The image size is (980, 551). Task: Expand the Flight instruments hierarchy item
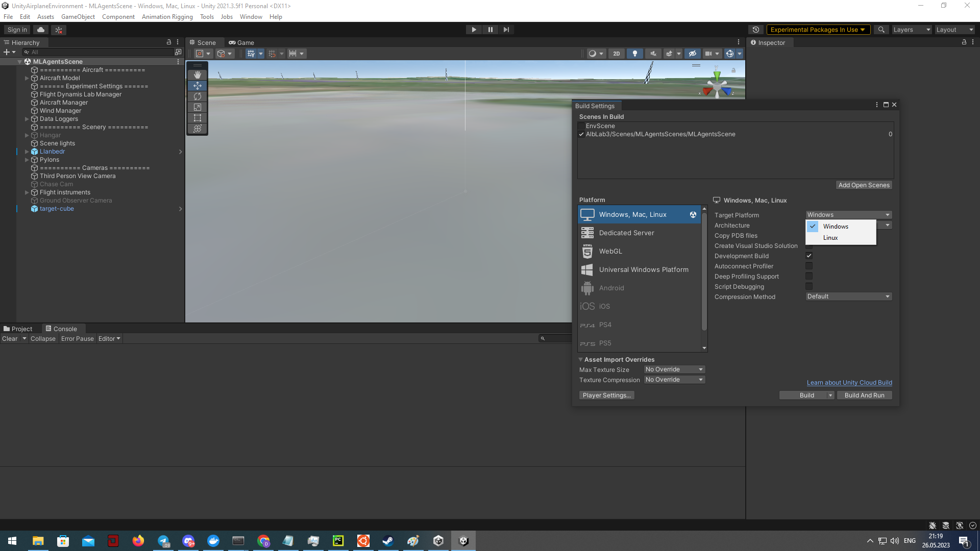27,192
